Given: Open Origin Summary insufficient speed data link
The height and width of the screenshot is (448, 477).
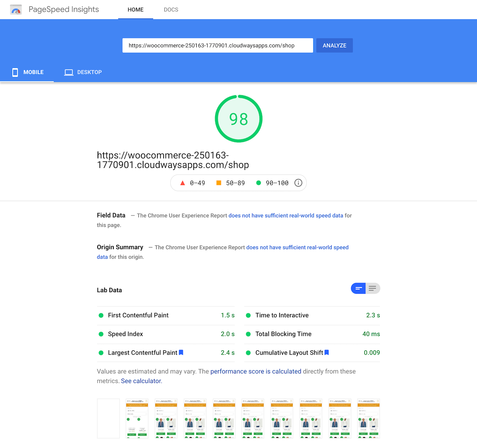Looking at the screenshot, I should pyautogui.click(x=297, y=248).
